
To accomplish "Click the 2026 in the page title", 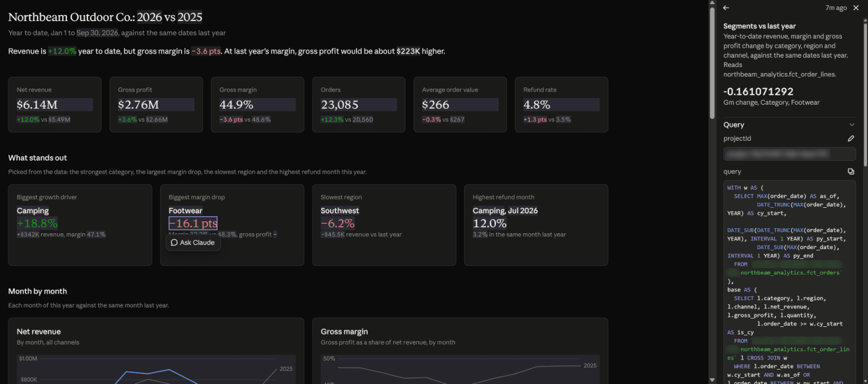I will (x=149, y=17).
